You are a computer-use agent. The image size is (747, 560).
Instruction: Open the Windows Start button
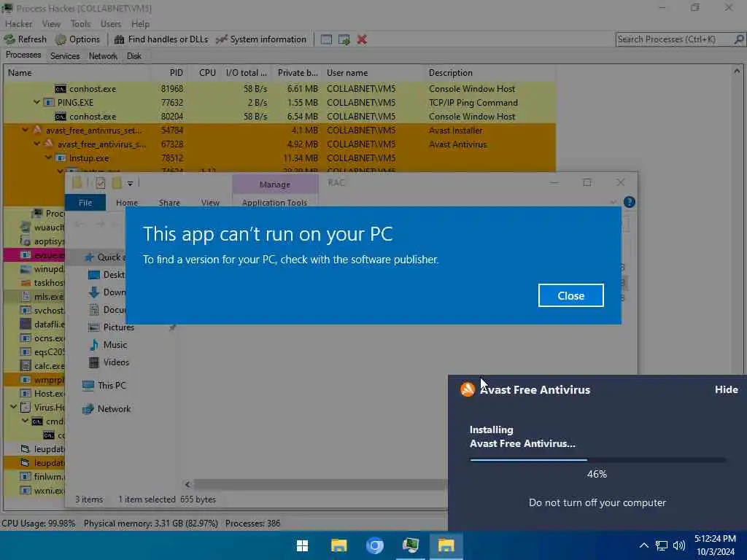tap(303, 545)
